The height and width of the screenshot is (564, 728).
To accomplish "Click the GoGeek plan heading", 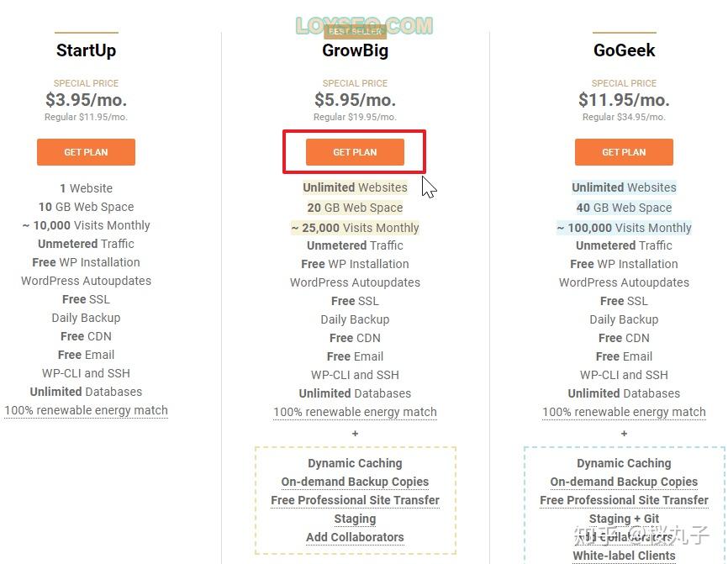I will coord(624,50).
